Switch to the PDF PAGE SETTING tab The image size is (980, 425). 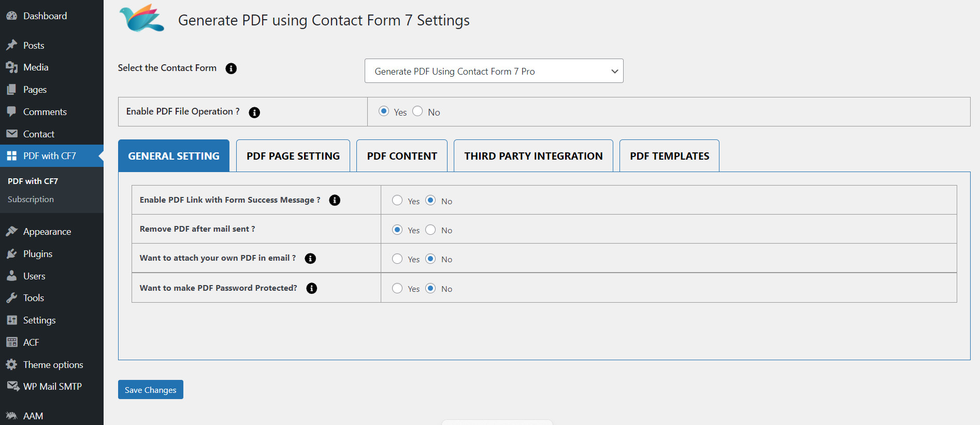[x=293, y=156]
